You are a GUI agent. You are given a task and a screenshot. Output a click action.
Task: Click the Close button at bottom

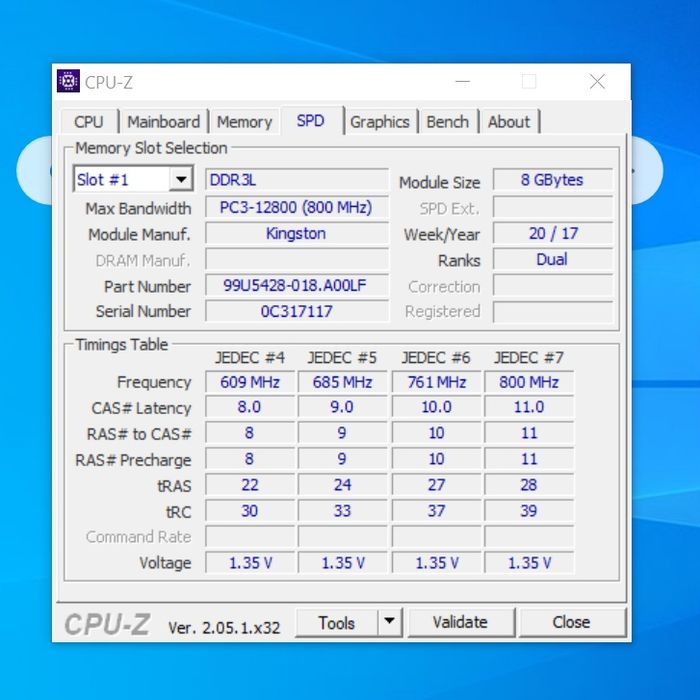(x=571, y=622)
